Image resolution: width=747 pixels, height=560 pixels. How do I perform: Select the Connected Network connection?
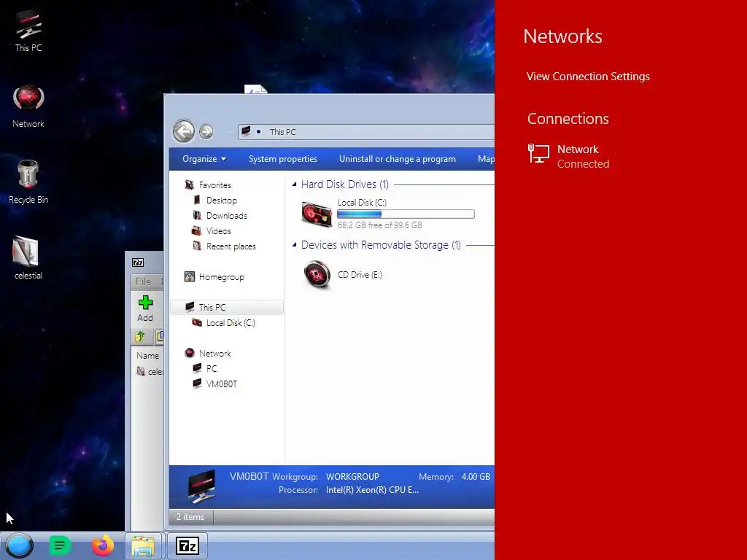569,156
